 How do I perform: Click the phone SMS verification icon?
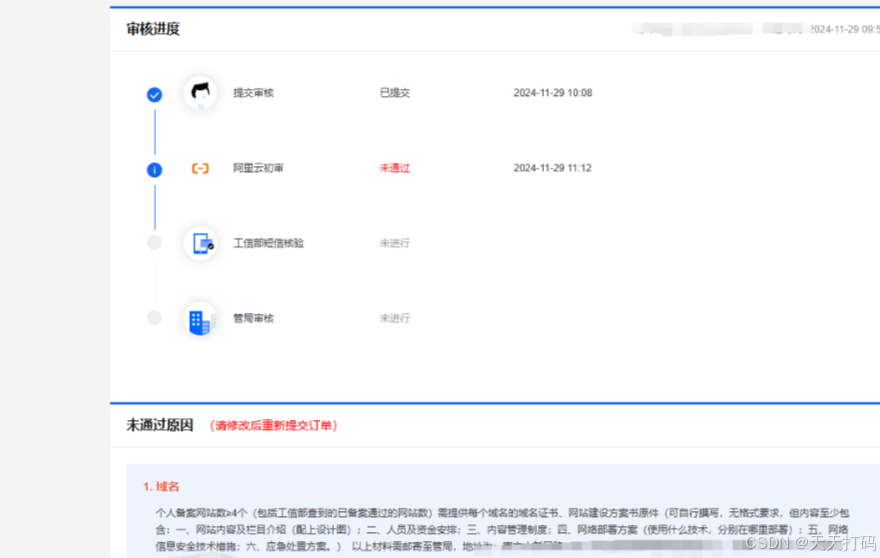[x=201, y=243]
